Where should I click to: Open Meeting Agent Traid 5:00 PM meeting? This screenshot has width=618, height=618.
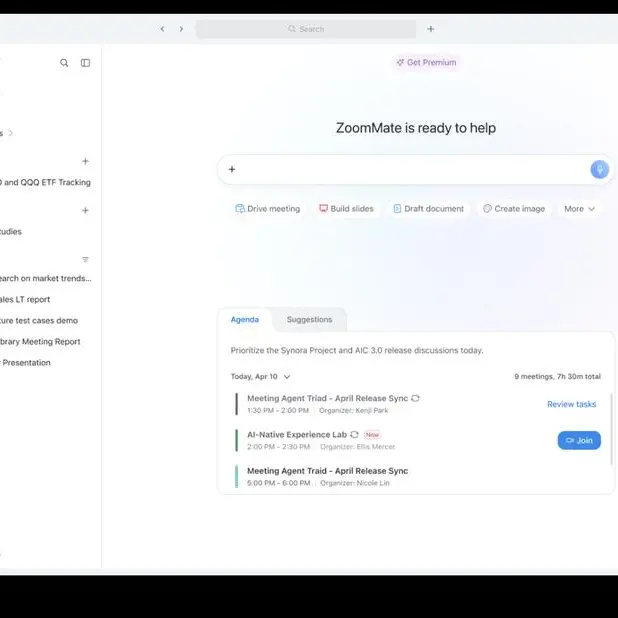click(x=327, y=471)
